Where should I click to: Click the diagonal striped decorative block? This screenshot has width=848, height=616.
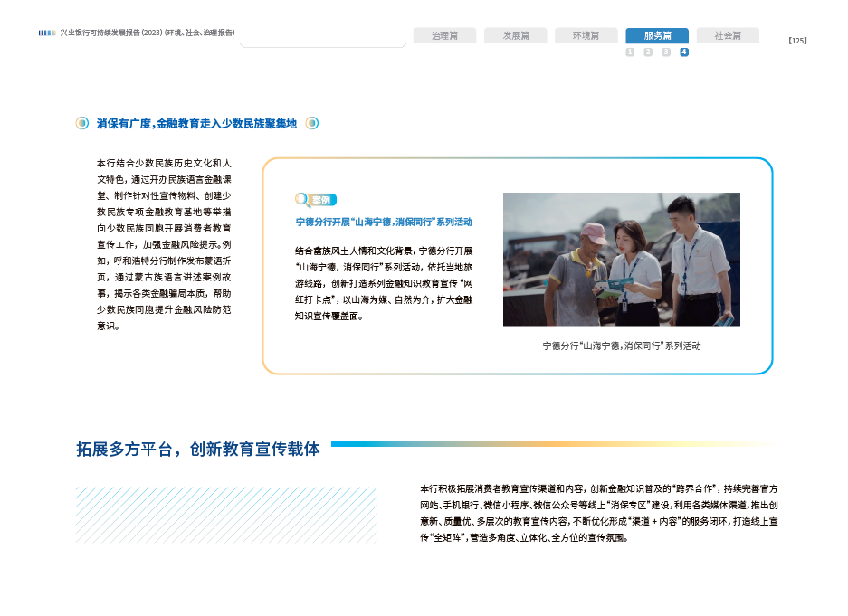[225, 515]
